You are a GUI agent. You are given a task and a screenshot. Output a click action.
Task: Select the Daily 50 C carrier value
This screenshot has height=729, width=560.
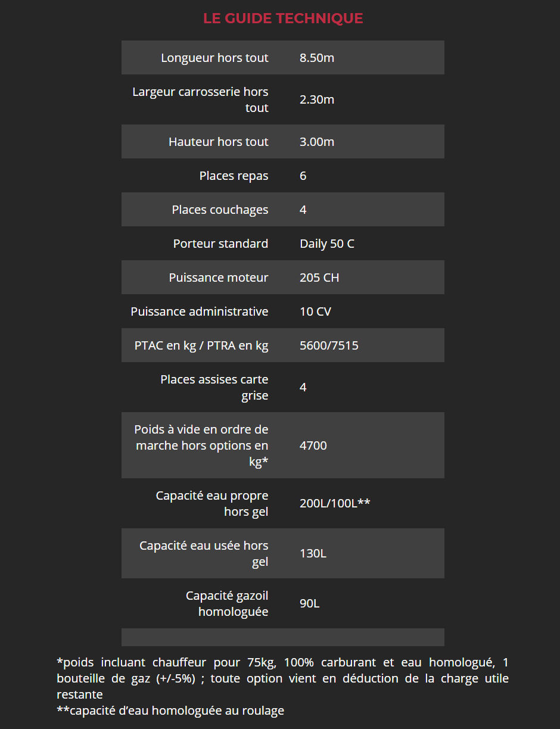click(x=327, y=244)
